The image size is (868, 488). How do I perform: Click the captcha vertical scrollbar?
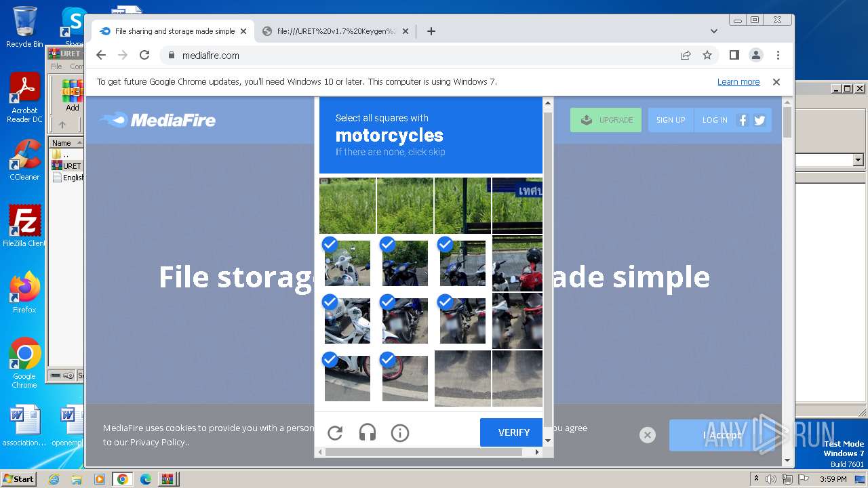[548, 269]
